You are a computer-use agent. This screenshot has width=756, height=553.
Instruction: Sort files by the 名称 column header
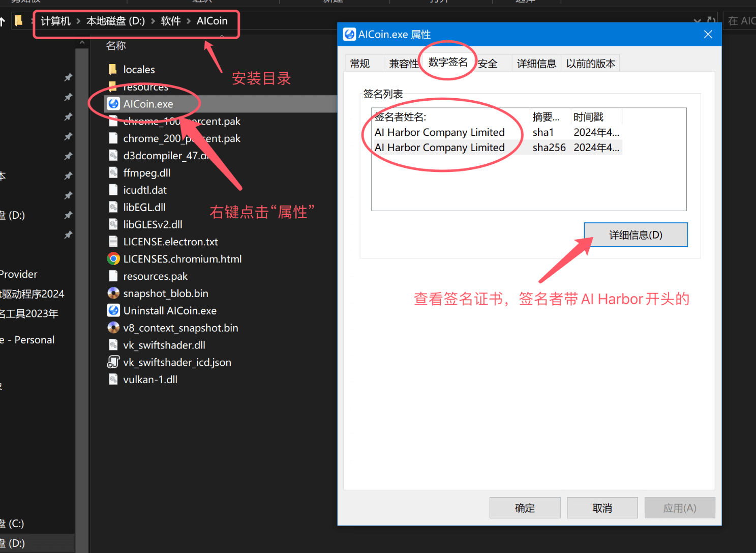116,46
